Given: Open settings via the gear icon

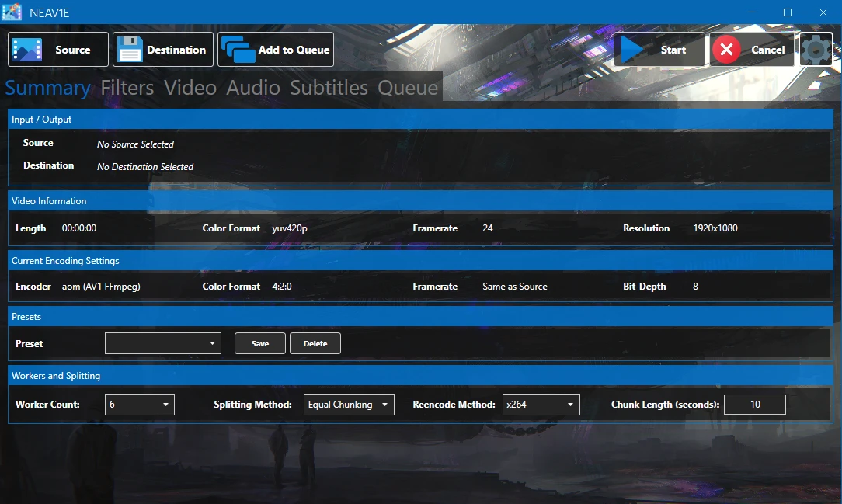Looking at the screenshot, I should tap(816, 50).
